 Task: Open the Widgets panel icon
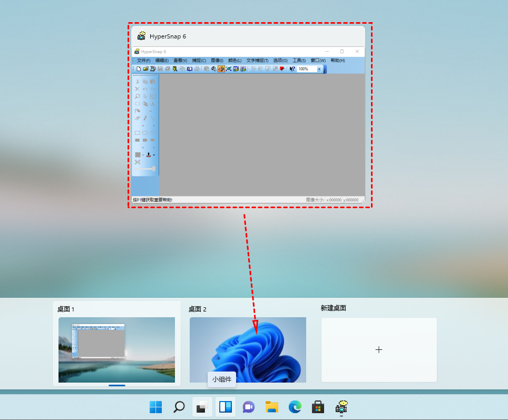click(x=226, y=407)
